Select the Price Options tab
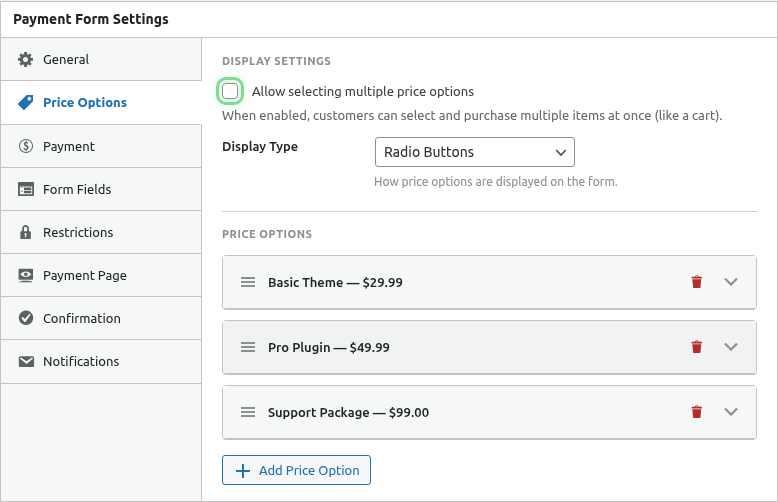 (101, 103)
